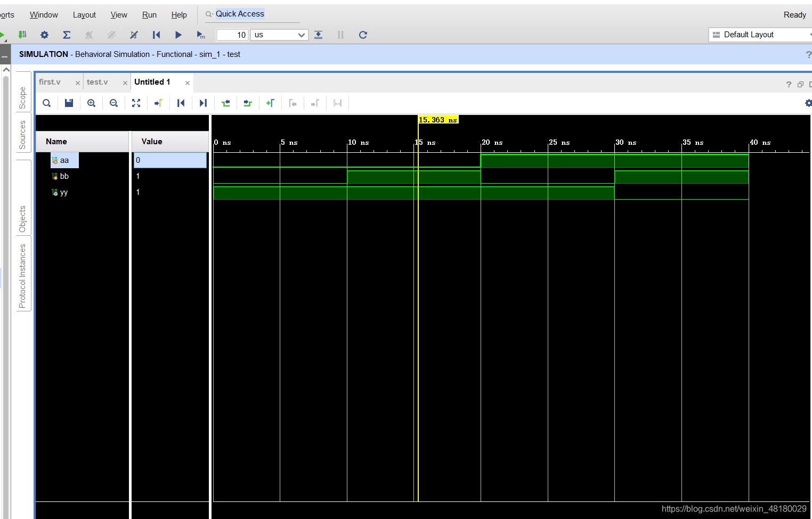Switch to the first.v tab
This screenshot has width=812, height=519.
coord(50,82)
